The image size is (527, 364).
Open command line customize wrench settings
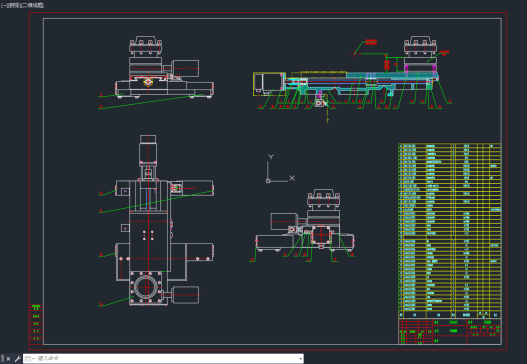point(17,359)
